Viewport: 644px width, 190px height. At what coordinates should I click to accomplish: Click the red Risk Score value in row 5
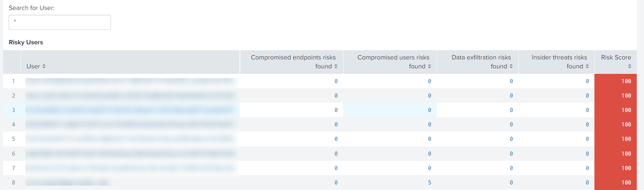pos(626,139)
